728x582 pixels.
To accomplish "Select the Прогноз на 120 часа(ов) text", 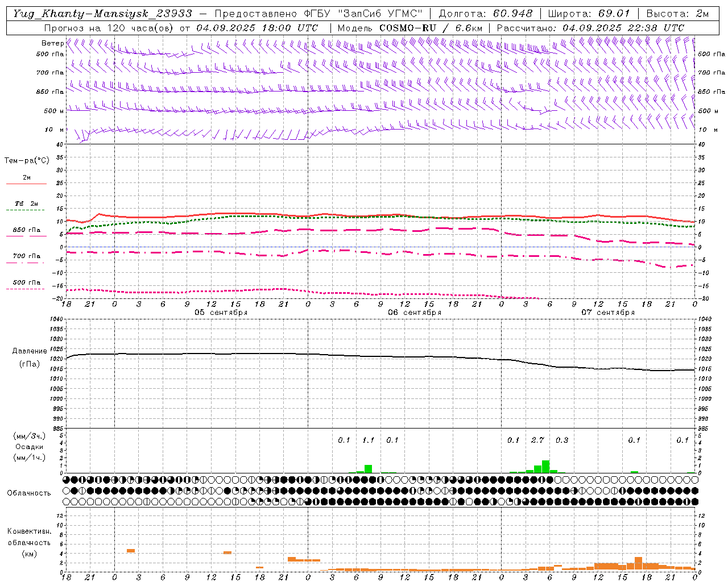I will [x=110, y=28].
